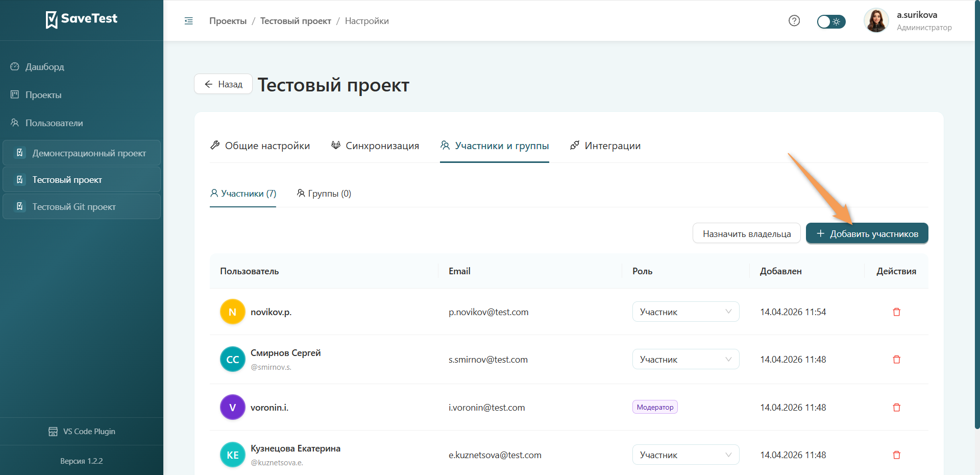
Task: Click the novikov.p. avatar N
Action: pos(233,312)
